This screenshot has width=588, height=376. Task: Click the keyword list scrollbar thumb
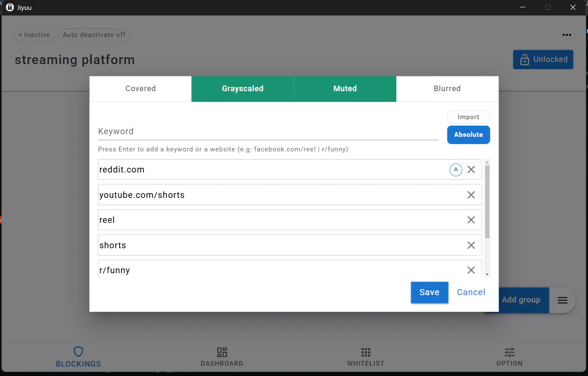coord(487,201)
